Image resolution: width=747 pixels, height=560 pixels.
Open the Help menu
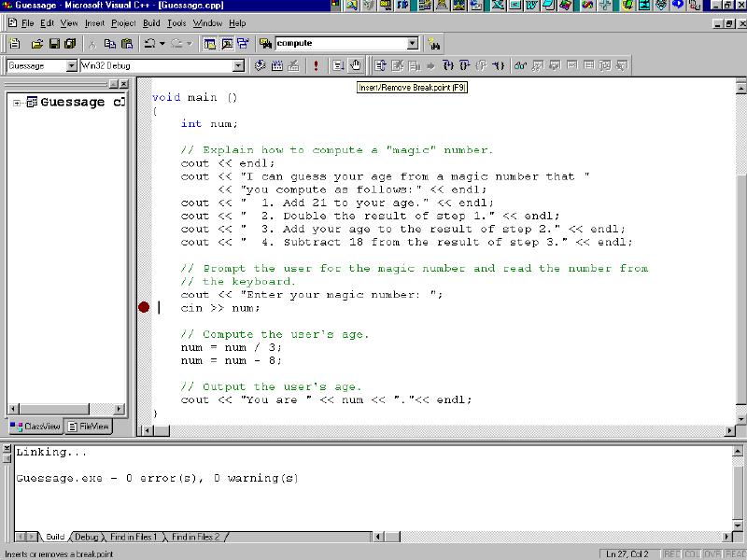[x=237, y=22]
